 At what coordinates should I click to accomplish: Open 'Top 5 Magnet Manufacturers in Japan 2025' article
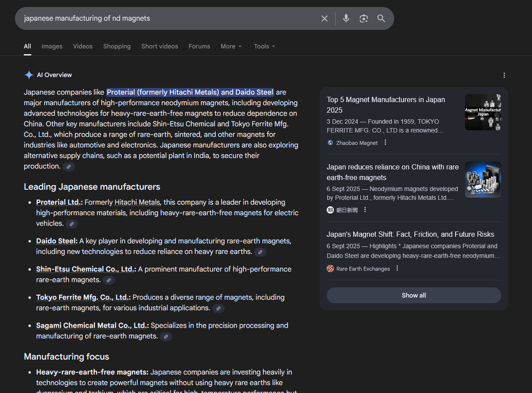coord(386,105)
